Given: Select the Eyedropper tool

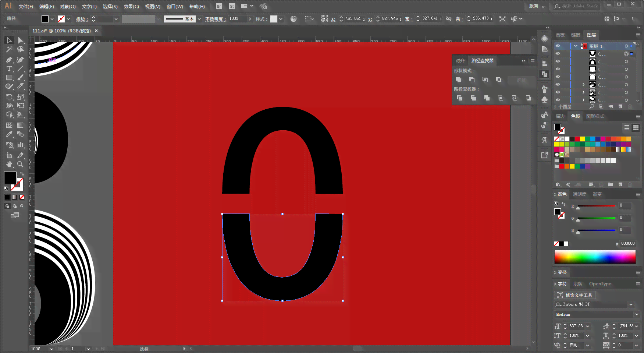Looking at the screenshot, I should [9, 134].
